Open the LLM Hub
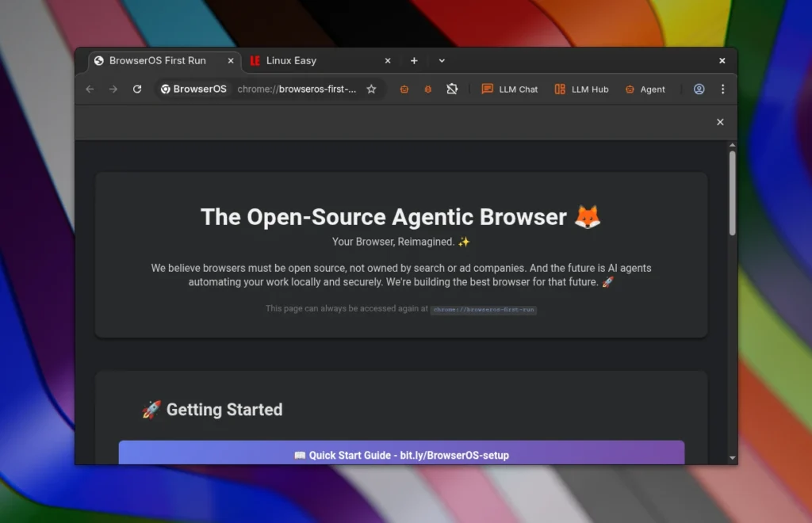 581,89
